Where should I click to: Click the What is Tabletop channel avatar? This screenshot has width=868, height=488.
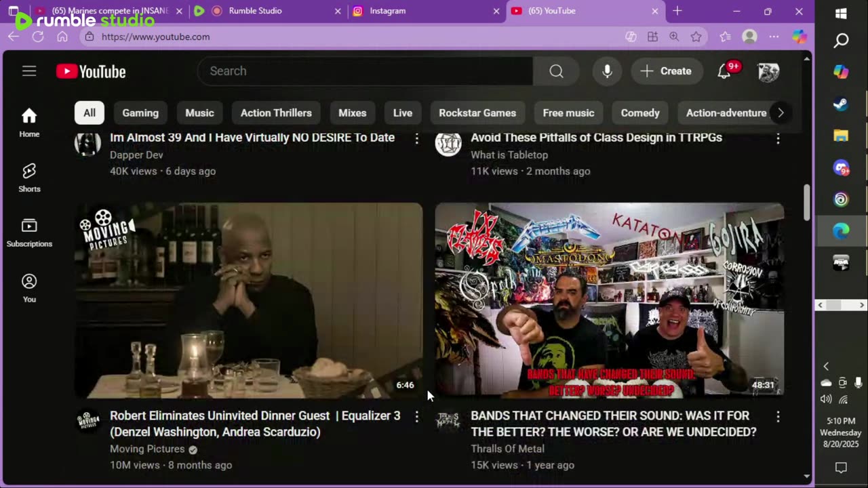(448, 144)
